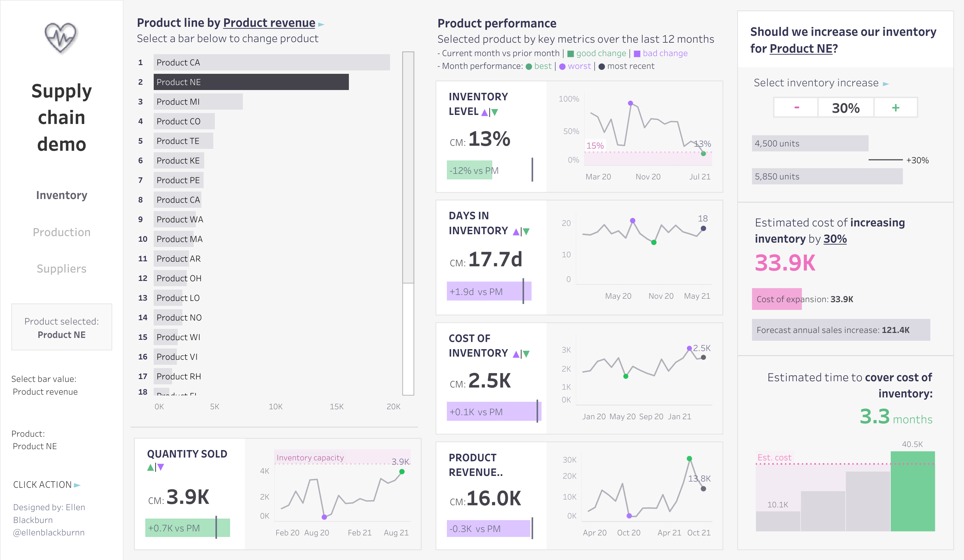Screen dimensions: 964x560
Task: Click the underlined Product revenue link
Action: point(269,23)
